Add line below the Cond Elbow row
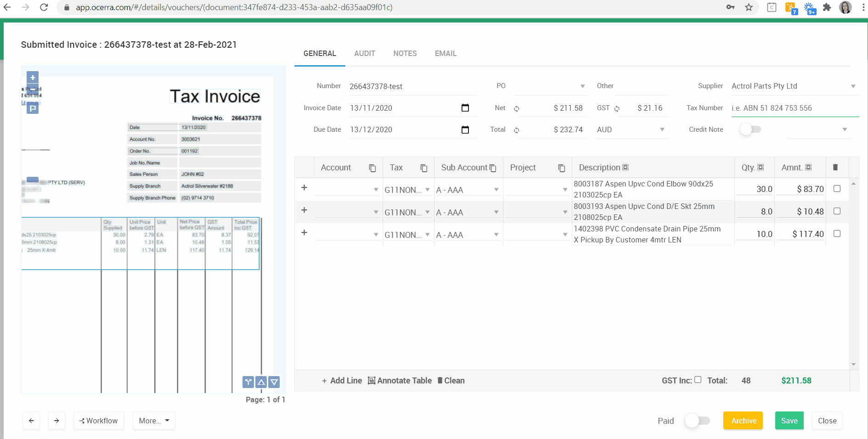868x439 pixels. click(x=304, y=187)
